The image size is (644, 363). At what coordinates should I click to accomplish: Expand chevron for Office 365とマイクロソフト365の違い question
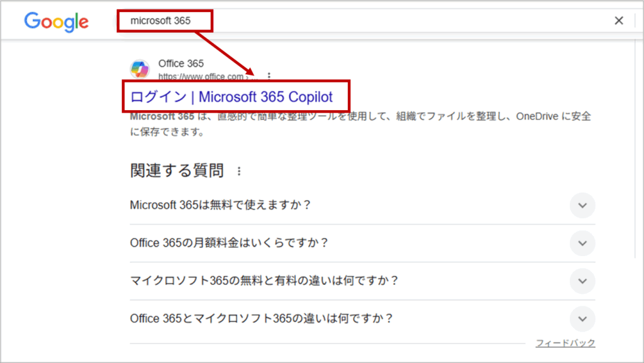[582, 318]
